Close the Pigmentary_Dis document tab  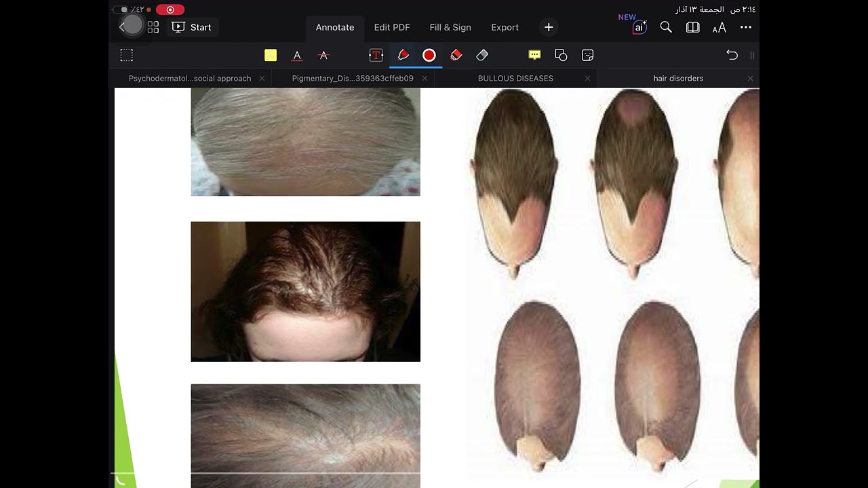(x=425, y=79)
